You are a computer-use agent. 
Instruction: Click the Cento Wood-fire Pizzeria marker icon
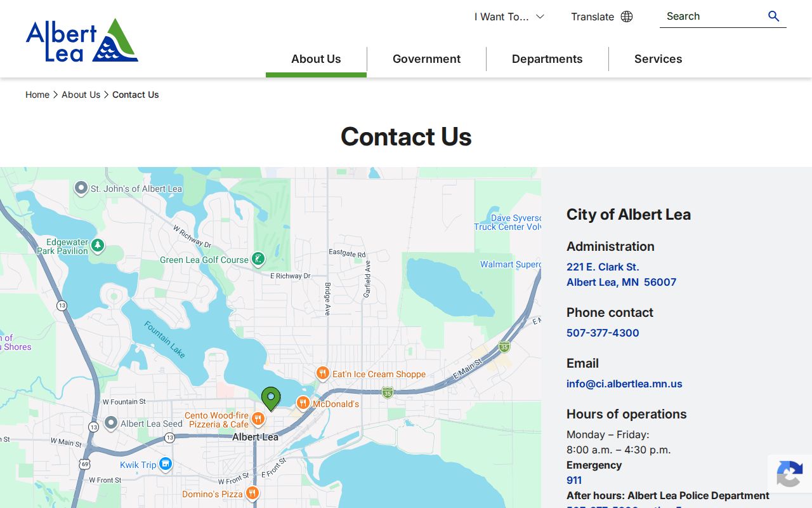[x=258, y=418]
